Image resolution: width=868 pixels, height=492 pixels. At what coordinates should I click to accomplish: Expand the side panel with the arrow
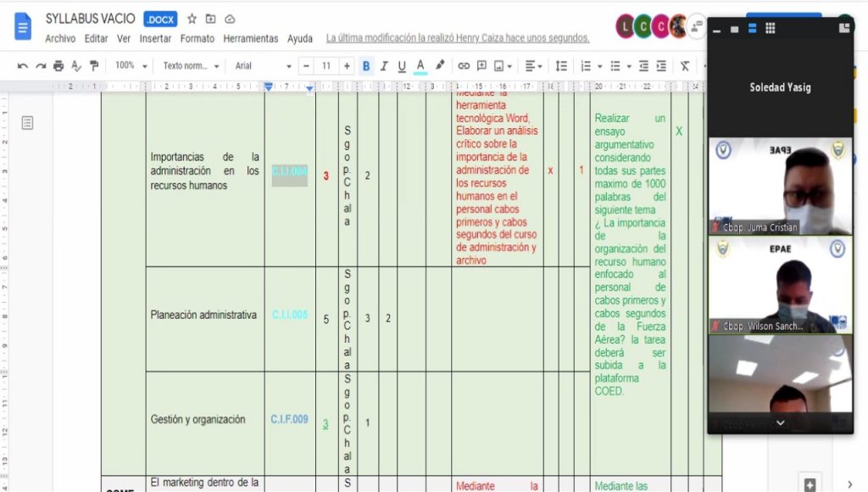pyautogui.click(x=849, y=485)
